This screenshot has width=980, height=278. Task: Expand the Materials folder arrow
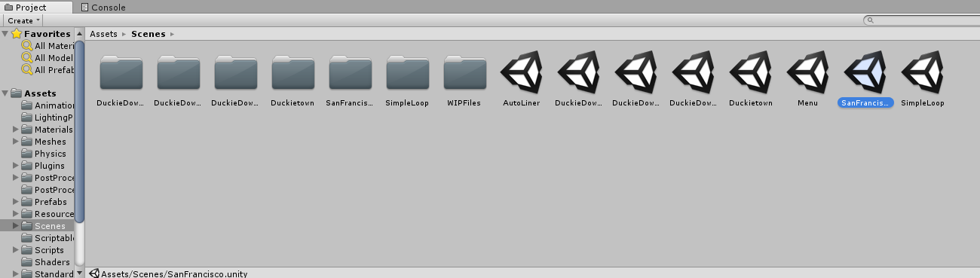click(x=16, y=130)
